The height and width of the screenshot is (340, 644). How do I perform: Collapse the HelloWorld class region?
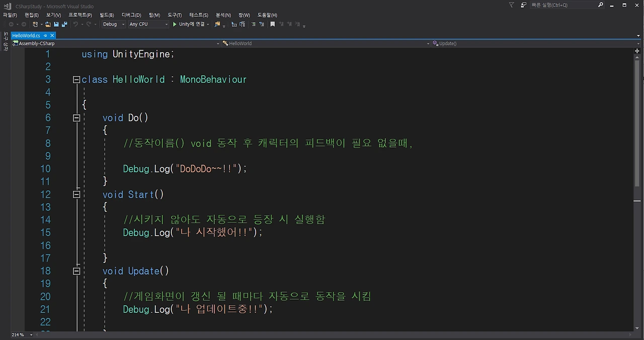tap(76, 80)
